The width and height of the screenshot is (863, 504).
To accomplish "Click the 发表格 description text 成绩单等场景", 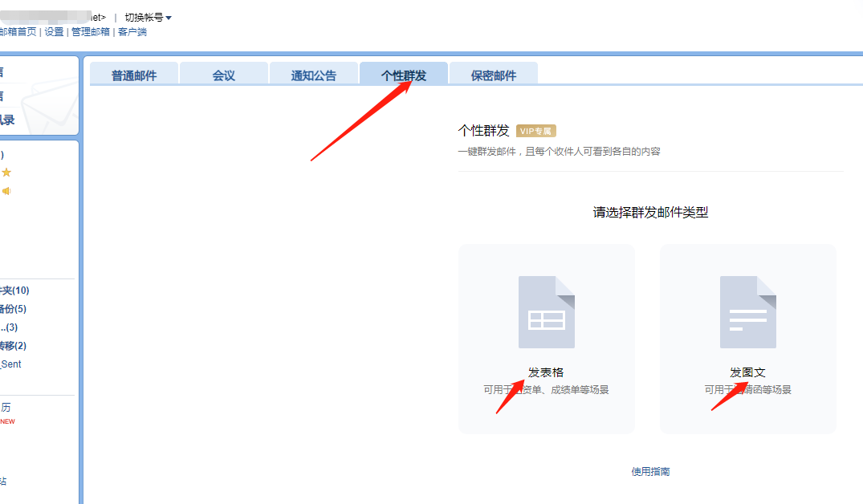I will (580, 389).
